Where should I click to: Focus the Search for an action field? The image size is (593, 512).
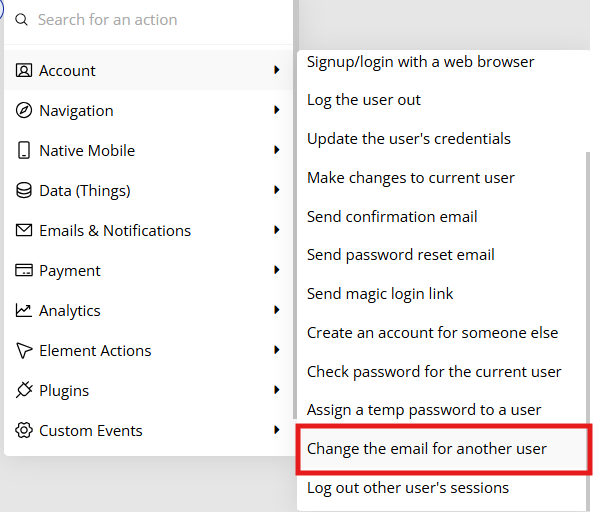pos(148,20)
